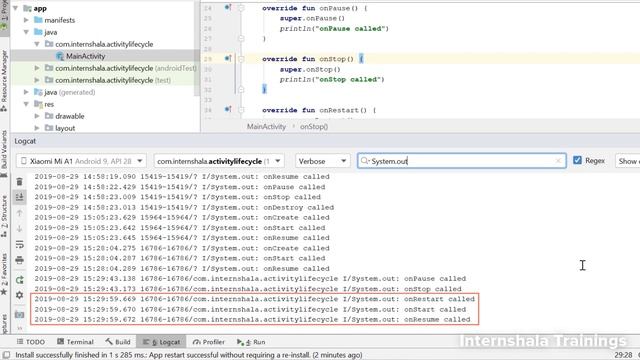Click the 'onDestroy called' log line
The image size is (640, 360).
click(184, 207)
